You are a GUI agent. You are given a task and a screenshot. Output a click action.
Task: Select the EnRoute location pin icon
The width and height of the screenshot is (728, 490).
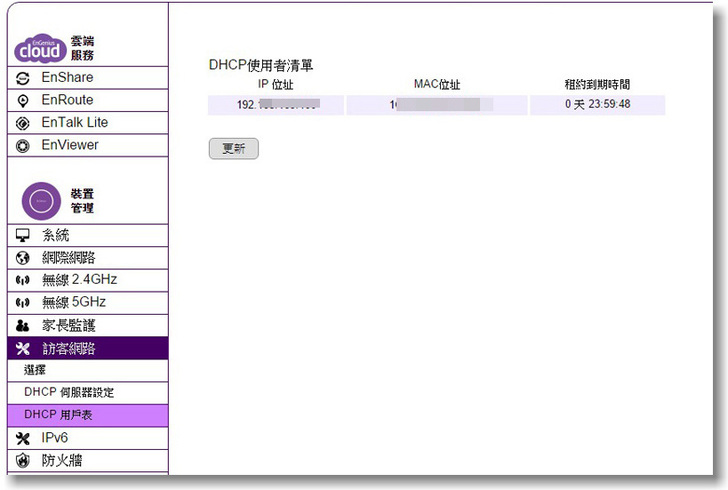(x=24, y=100)
